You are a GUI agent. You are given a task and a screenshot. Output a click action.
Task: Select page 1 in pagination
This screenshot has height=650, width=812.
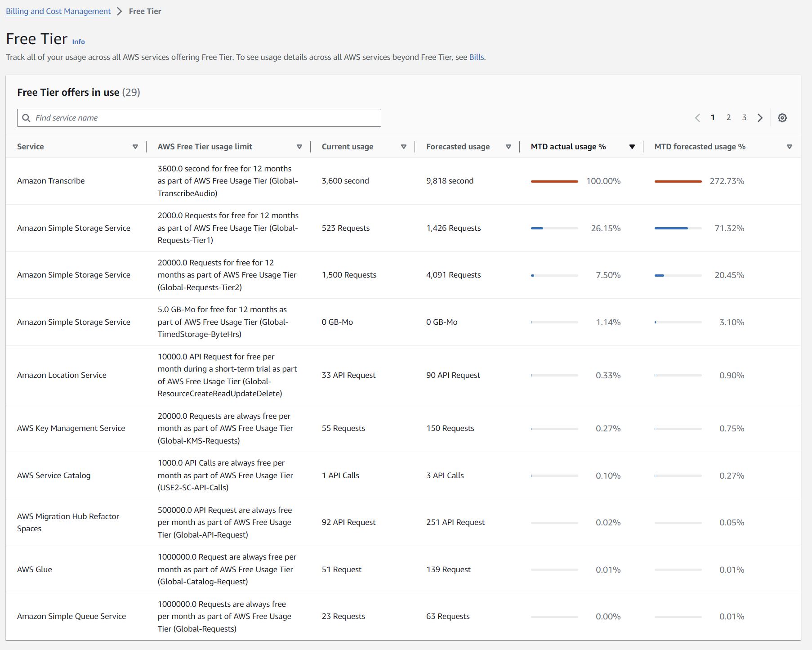713,117
